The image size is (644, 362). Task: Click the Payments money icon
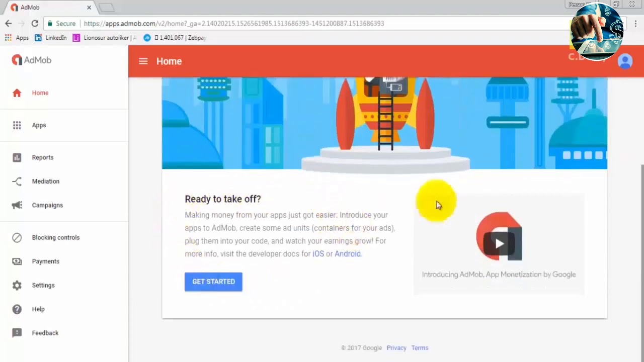pos(17,261)
